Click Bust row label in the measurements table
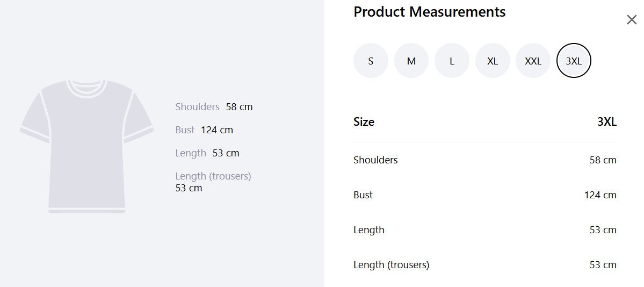 click(363, 195)
